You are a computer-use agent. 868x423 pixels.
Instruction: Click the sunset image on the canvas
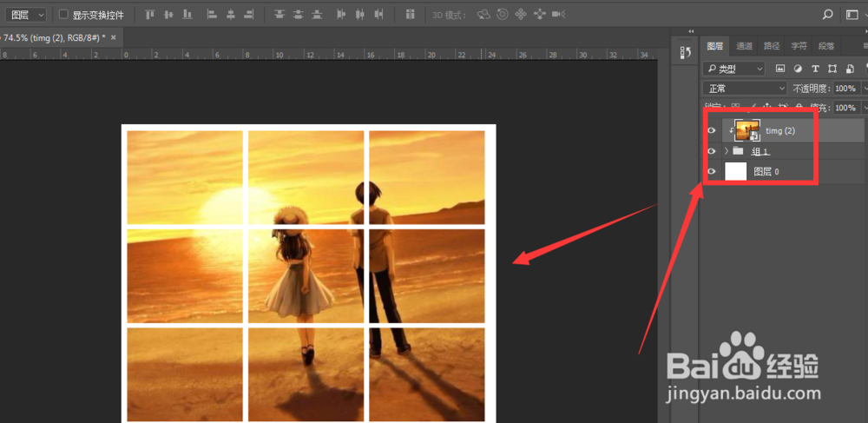306,275
